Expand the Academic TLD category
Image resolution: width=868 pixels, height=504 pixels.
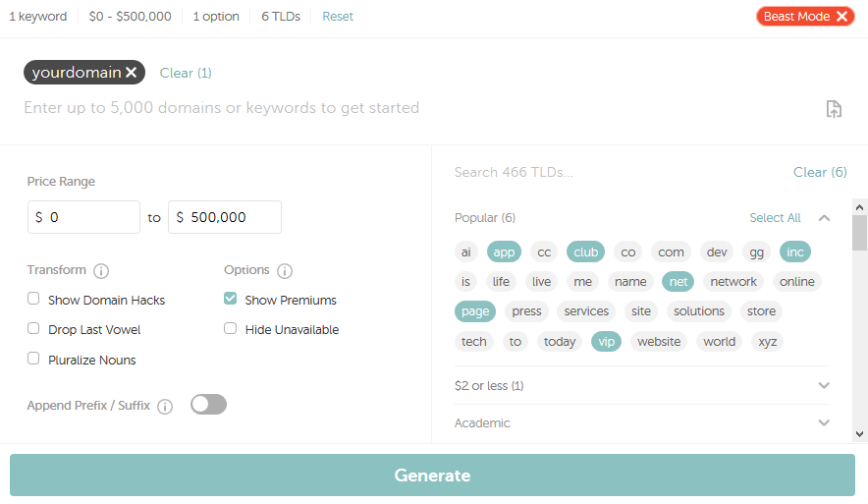click(824, 423)
